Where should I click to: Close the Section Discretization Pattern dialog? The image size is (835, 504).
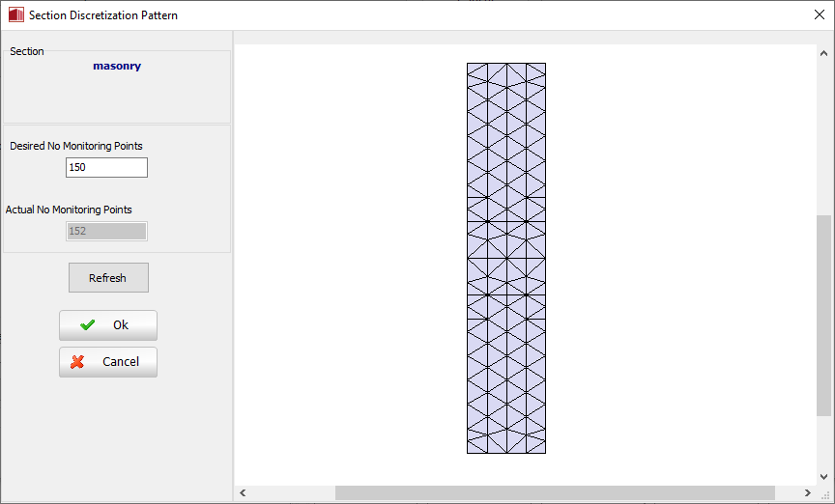tap(820, 15)
